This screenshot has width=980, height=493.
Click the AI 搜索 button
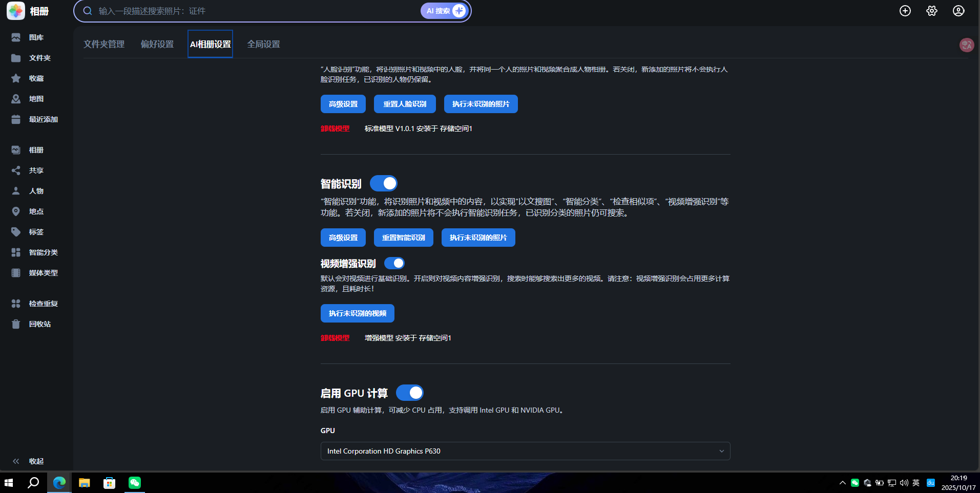pyautogui.click(x=444, y=11)
